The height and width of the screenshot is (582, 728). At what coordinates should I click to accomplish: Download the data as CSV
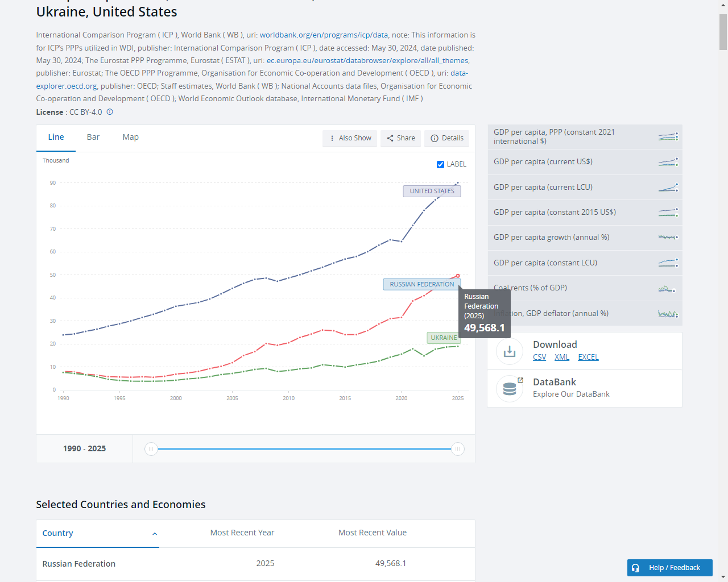(x=539, y=357)
